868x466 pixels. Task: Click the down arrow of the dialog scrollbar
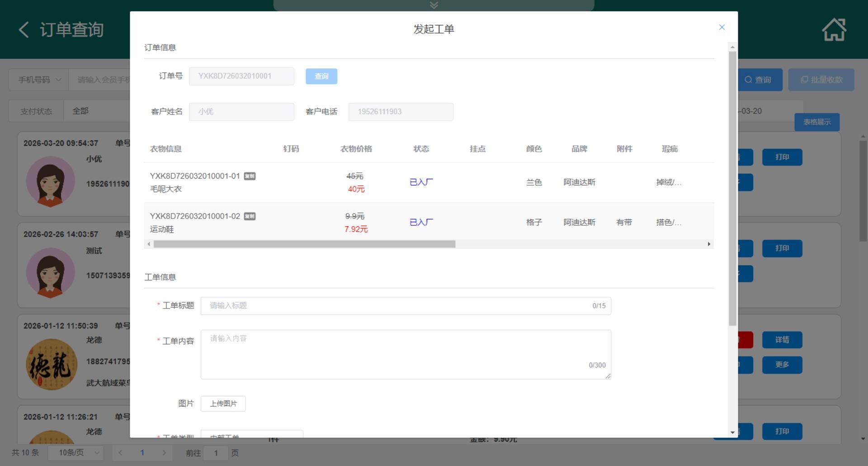732,432
